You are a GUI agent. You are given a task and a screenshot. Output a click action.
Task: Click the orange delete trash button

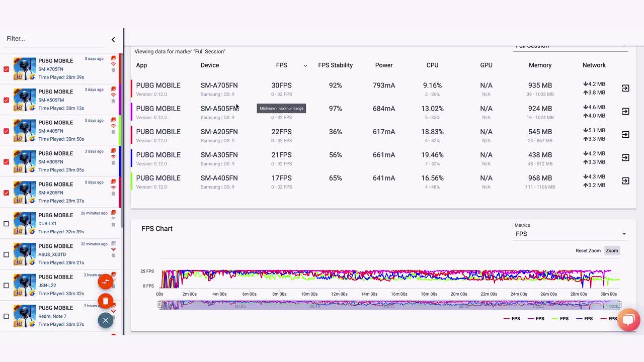pos(105,301)
